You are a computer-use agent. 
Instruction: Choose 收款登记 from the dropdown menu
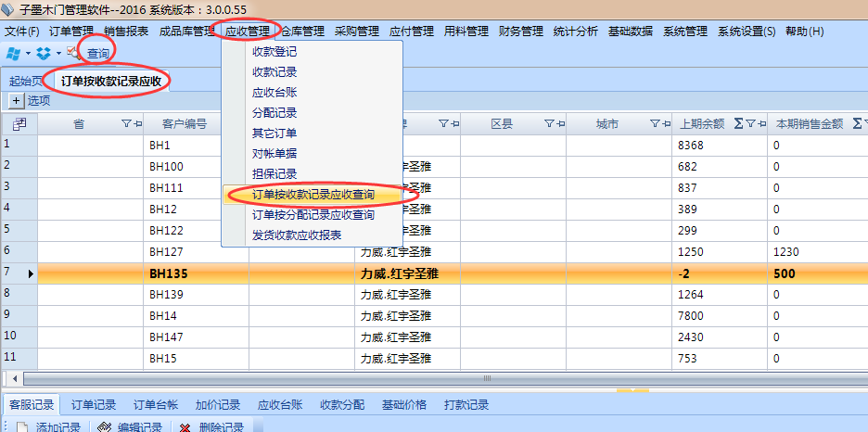point(274,52)
